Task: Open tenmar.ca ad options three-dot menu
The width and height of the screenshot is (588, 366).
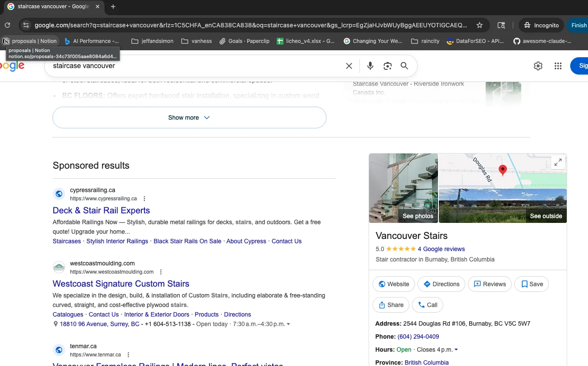Action: click(128, 355)
